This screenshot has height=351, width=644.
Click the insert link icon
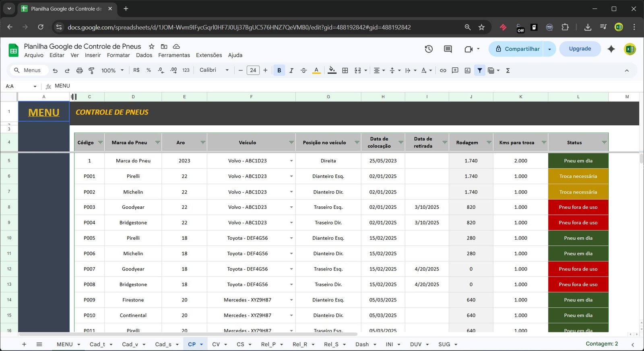[x=443, y=71]
